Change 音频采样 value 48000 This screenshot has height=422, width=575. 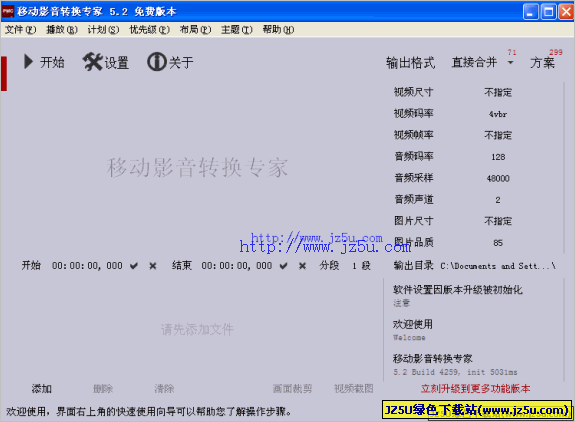498,179
